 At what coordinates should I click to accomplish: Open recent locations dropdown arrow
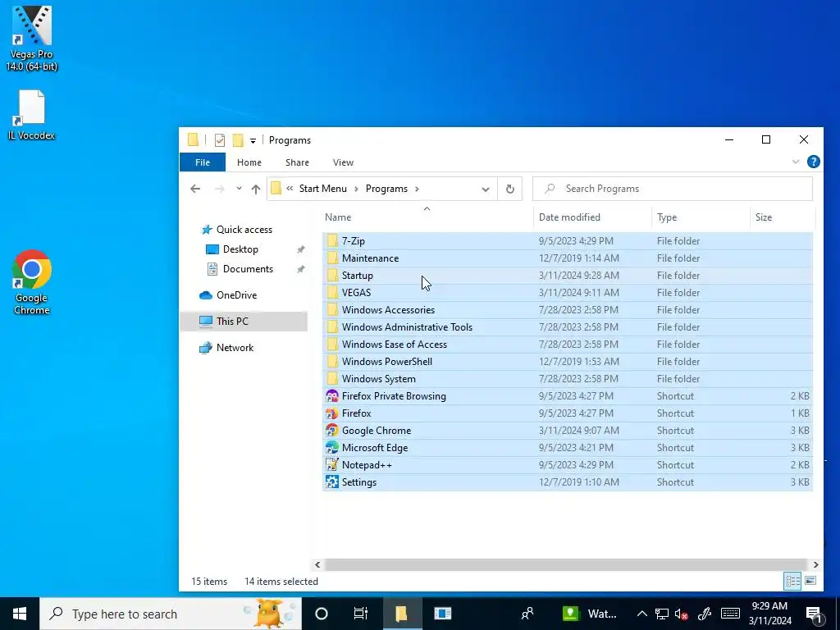pyautogui.click(x=239, y=189)
